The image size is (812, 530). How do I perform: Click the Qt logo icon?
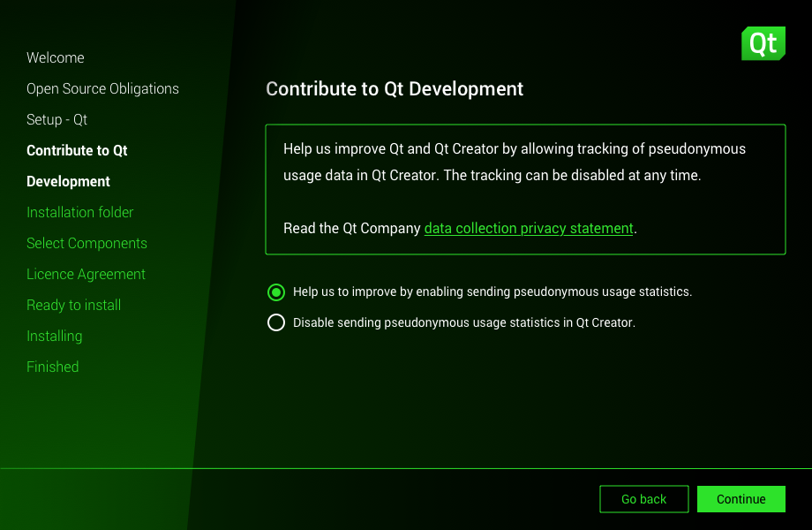click(763, 42)
